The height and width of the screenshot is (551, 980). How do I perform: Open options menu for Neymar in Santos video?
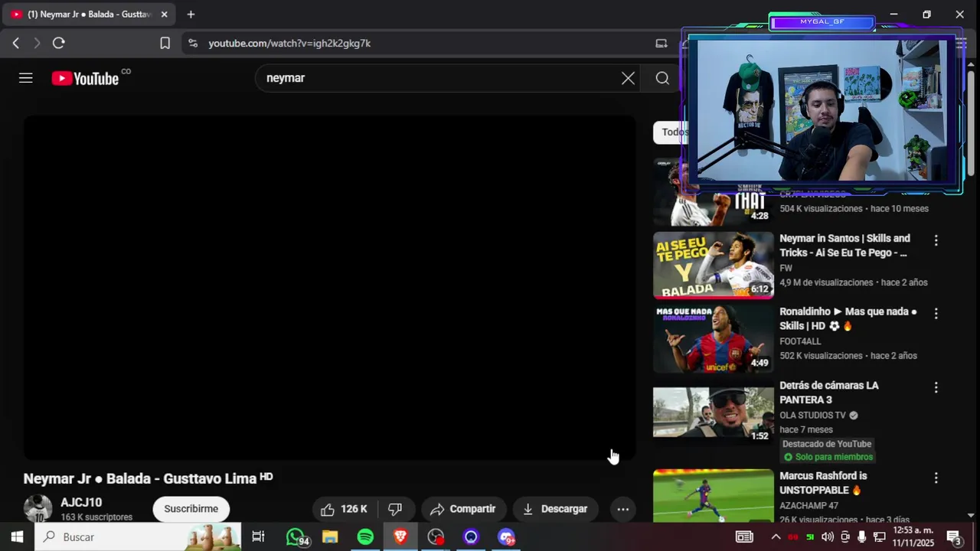click(936, 240)
